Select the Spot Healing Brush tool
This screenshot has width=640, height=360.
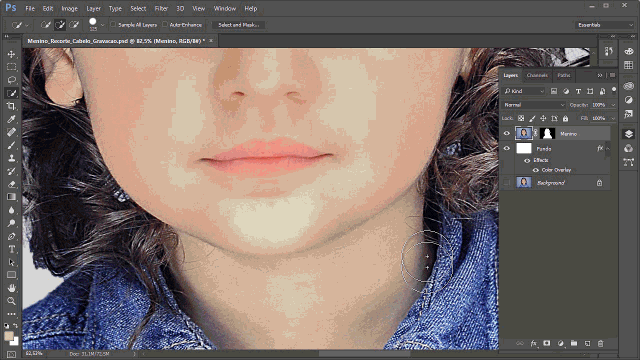(11, 132)
